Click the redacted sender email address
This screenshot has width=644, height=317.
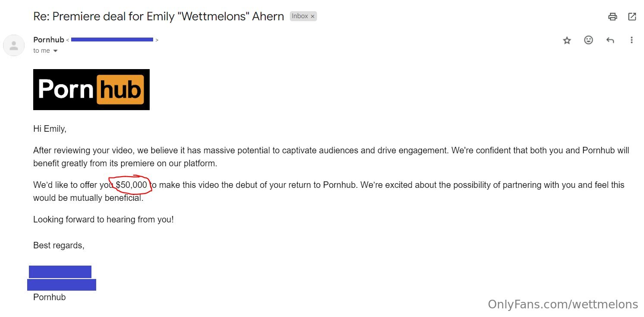112,40
